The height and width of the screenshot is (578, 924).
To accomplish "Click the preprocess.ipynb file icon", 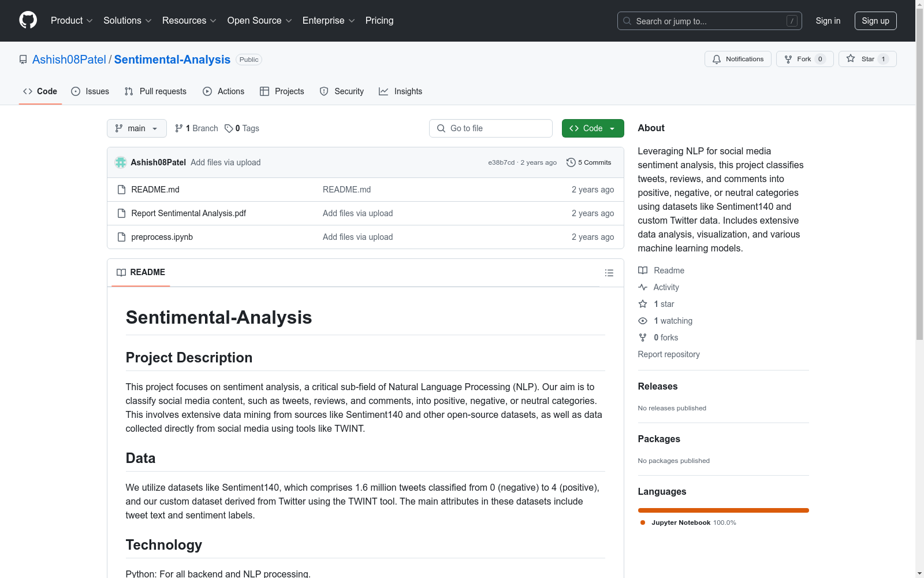I will [x=121, y=237].
